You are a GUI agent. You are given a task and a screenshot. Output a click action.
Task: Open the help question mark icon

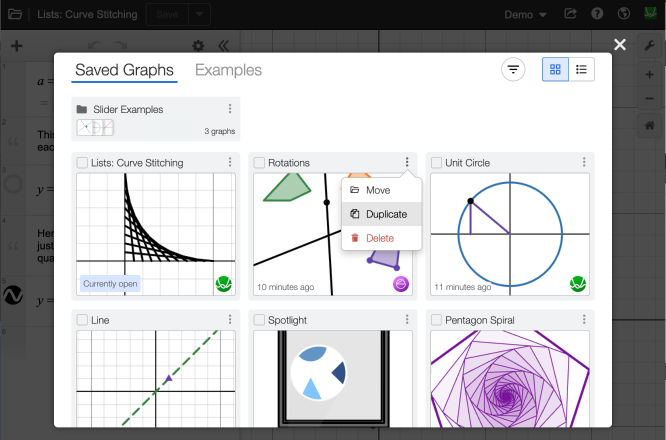pyautogui.click(x=597, y=15)
